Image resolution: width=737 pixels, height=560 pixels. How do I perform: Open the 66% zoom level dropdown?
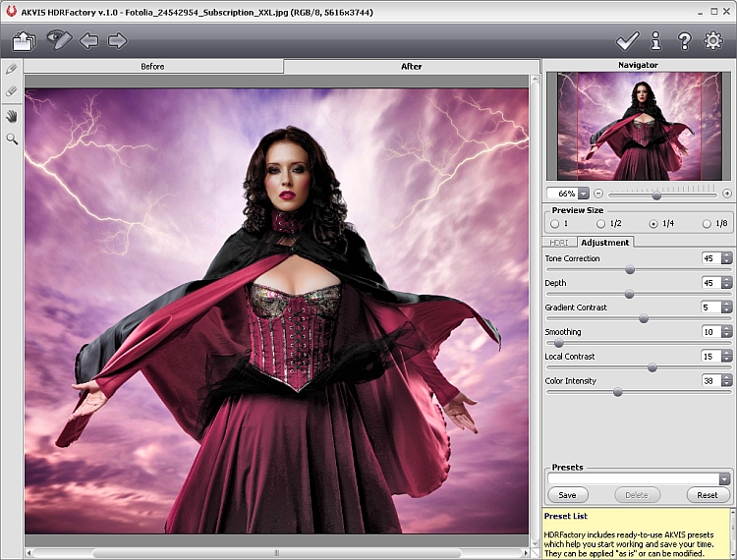[584, 194]
